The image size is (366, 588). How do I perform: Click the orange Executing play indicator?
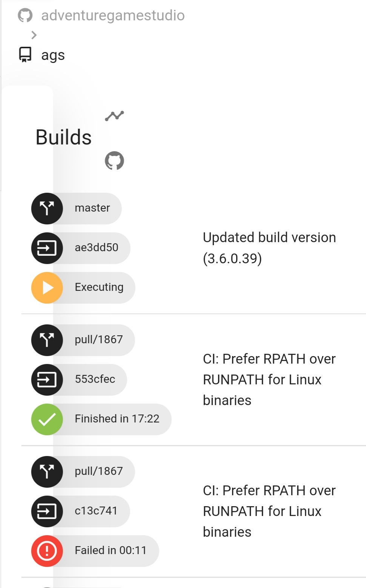tap(47, 287)
